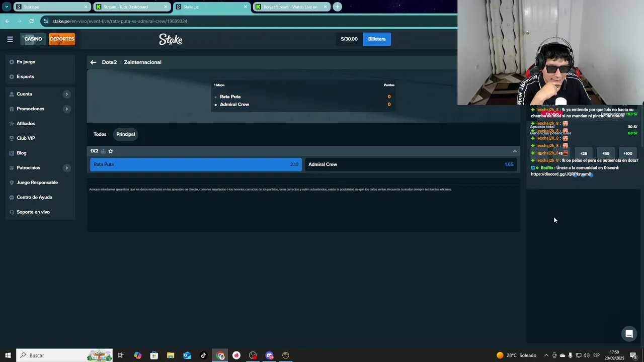This screenshot has width=644, height=362.
Task: Open File Explorer from taskbar
Action: click(171, 355)
